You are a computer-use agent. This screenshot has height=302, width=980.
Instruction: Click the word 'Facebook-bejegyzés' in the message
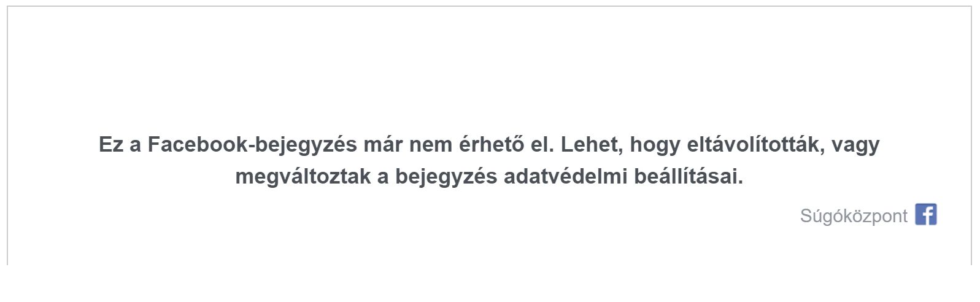[x=252, y=145]
